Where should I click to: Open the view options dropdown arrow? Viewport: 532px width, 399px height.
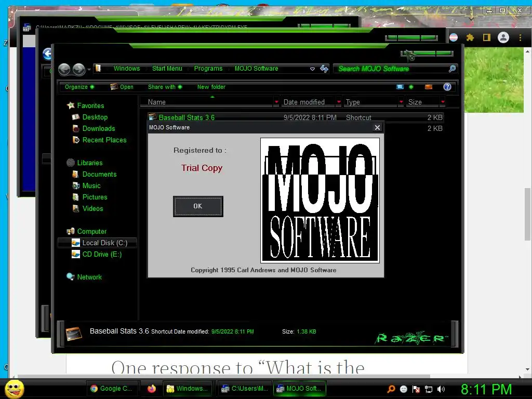pos(411,87)
